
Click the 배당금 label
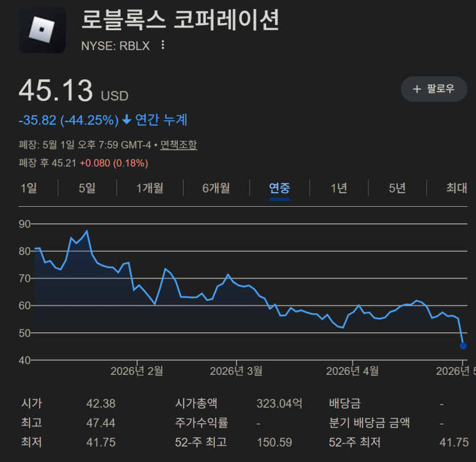(344, 404)
